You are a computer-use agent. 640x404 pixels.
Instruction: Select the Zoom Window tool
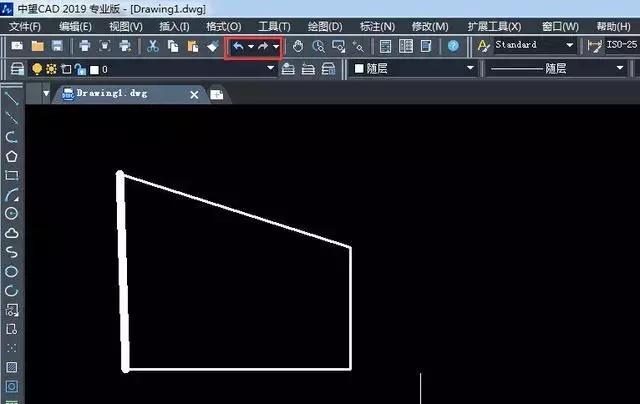[338, 46]
